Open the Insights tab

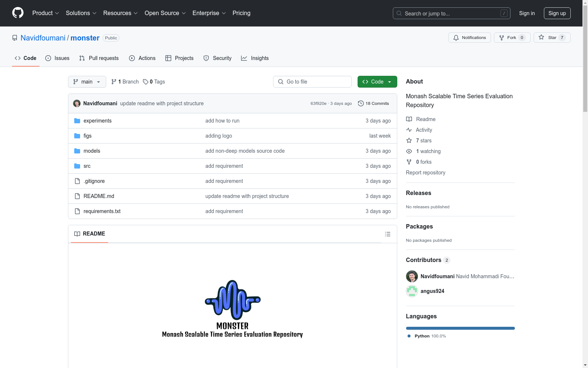click(x=255, y=58)
